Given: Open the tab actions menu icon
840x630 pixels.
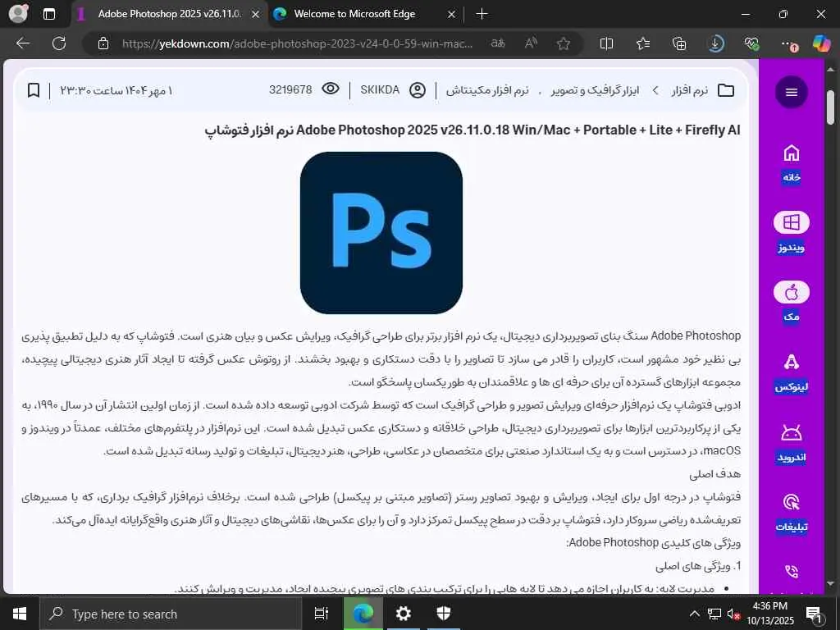Looking at the screenshot, I should [x=48, y=14].
